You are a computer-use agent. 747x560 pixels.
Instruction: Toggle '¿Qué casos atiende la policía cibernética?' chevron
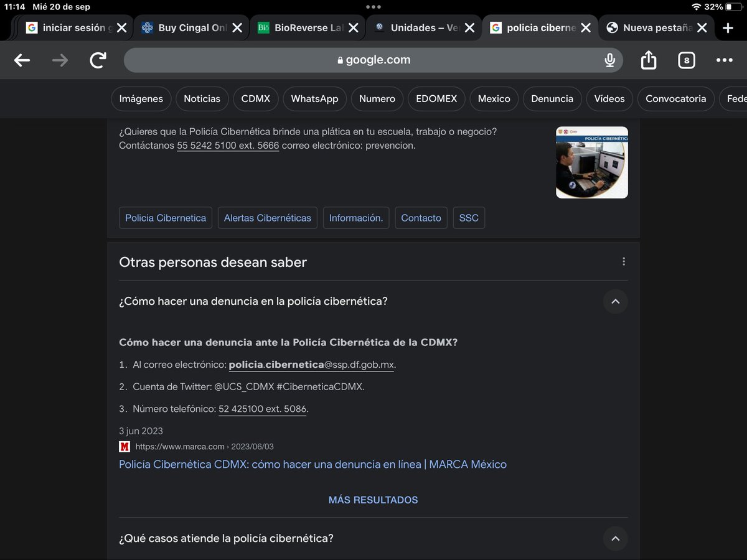[615, 539]
